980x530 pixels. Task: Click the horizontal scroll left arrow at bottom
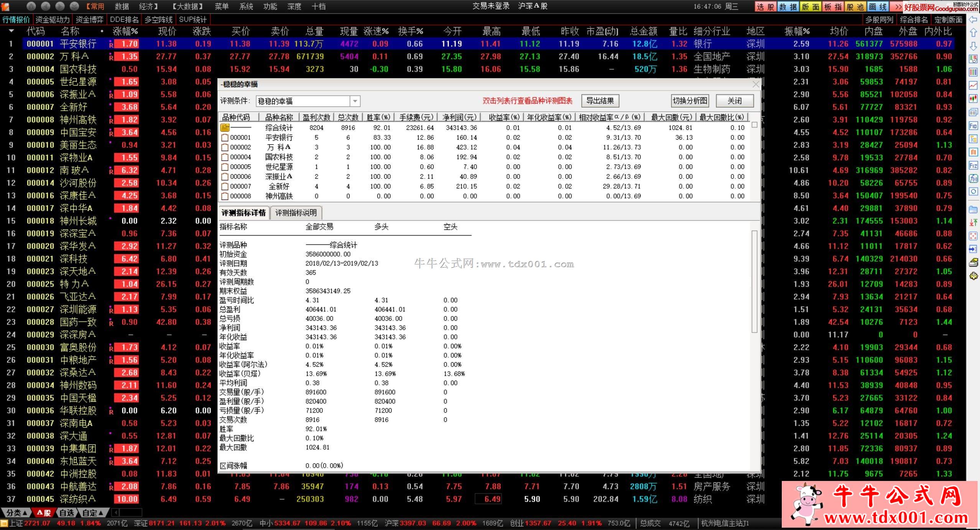115,512
